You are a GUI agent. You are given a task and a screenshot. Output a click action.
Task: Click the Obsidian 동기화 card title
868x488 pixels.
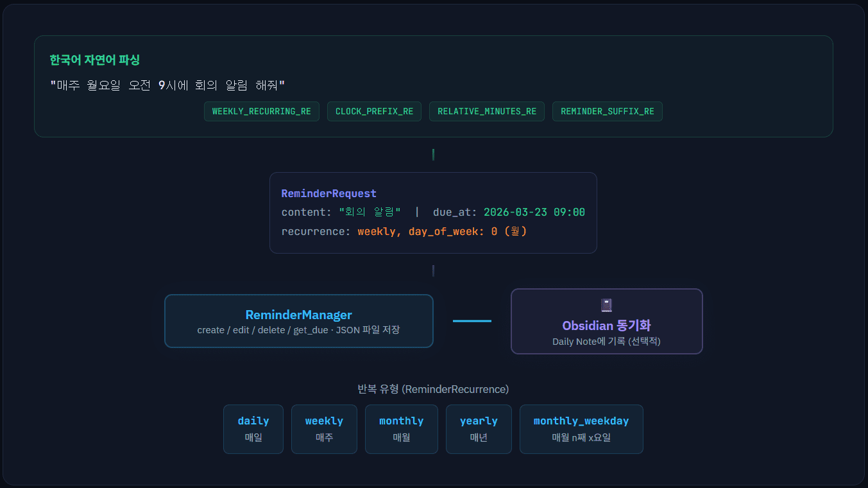606,326
